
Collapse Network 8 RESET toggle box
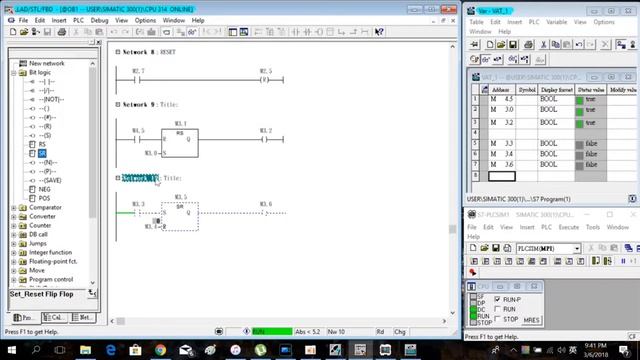[118, 52]
